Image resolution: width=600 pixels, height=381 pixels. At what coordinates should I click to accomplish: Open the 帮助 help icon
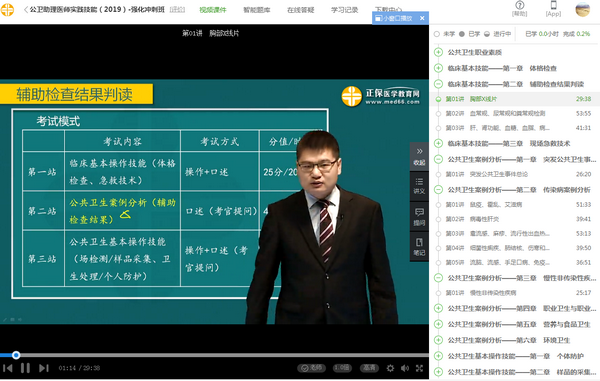[x=519, y=9]
